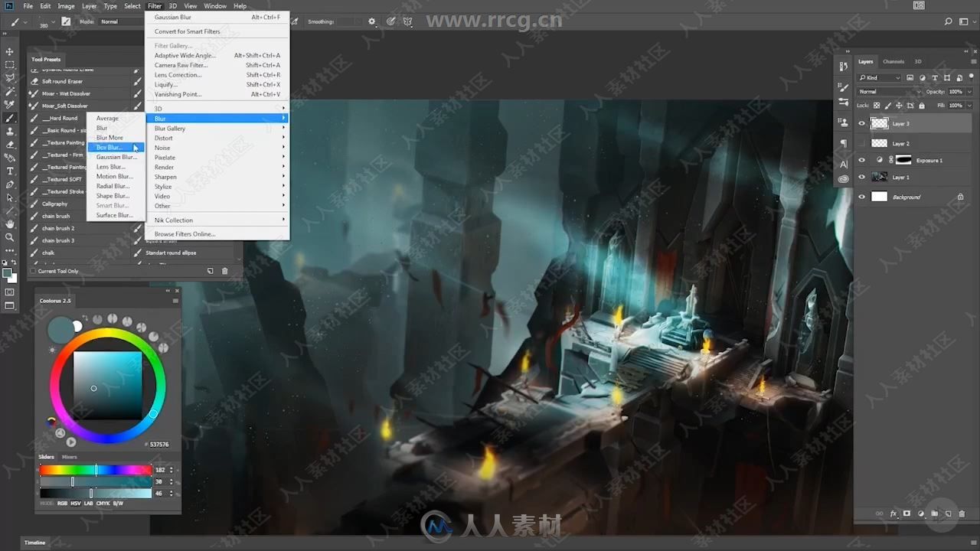Open the Brush Settings panel icon
The width and height of the screenshot is (980, 551).
click(843, 88)
